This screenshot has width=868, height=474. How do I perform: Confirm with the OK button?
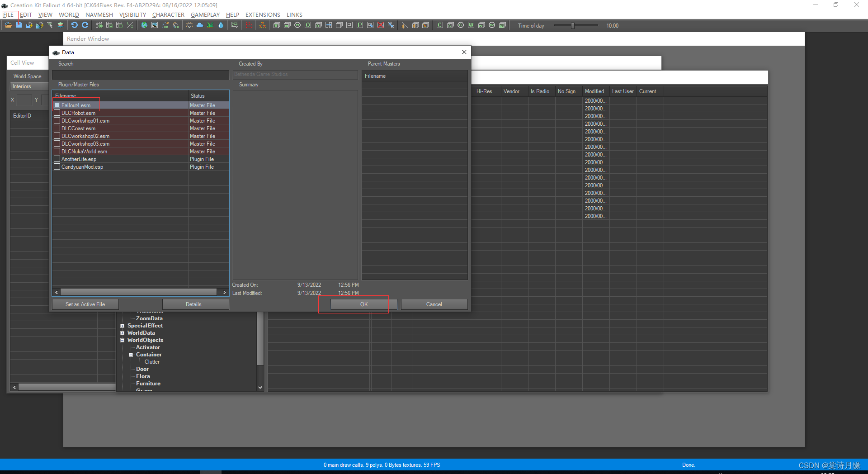click(x=364, y=304)
